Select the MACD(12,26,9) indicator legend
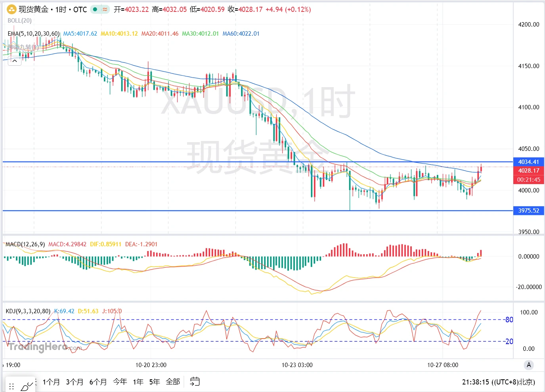 (x=25, y=244)
